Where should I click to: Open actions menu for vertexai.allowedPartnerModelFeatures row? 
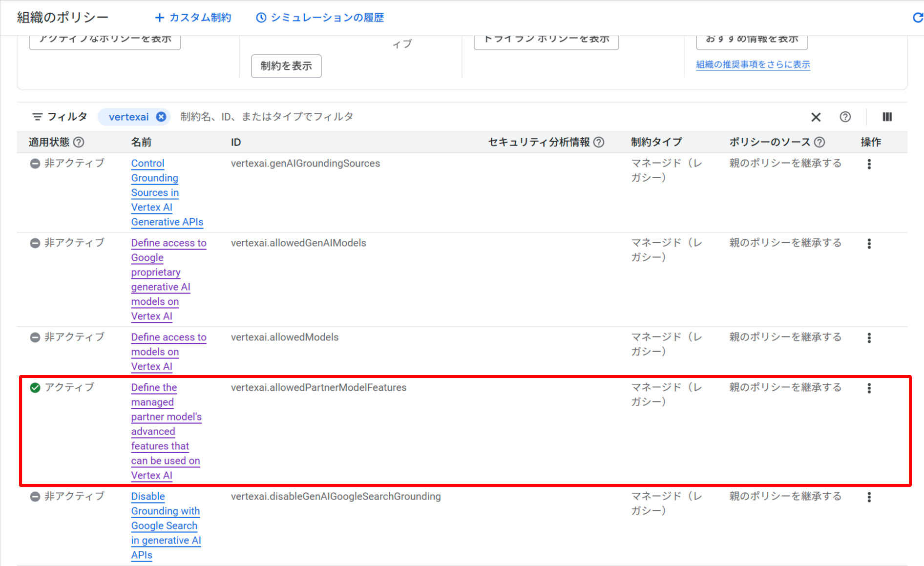pyautogui.click(x=869, y=388)
